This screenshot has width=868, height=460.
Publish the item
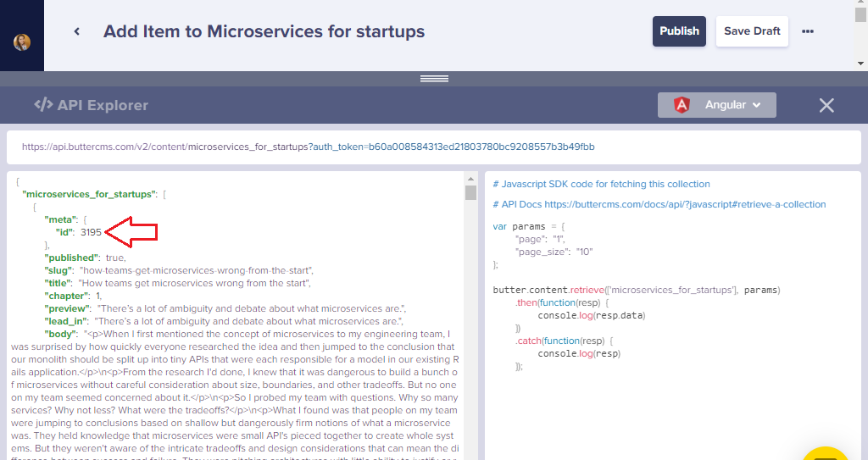point(679,31)
